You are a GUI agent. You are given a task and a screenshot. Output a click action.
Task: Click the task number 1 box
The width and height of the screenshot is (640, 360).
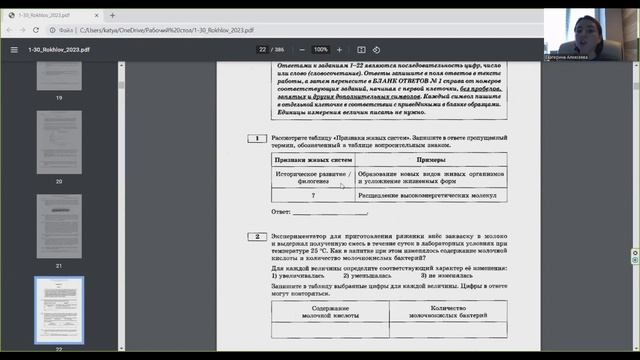pos(257,138)
